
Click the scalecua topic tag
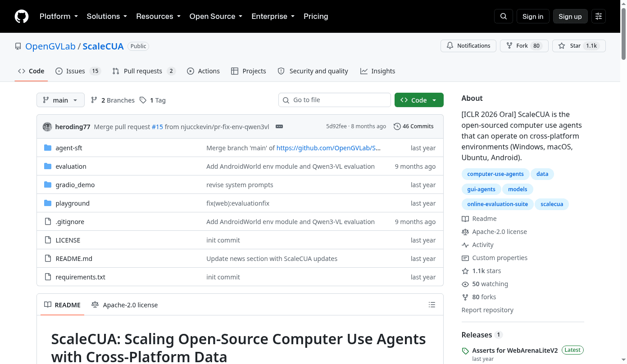[x=552, y=204]
